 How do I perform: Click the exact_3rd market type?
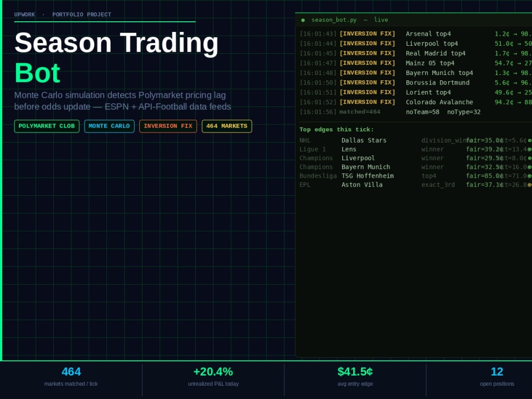point(438,185)
